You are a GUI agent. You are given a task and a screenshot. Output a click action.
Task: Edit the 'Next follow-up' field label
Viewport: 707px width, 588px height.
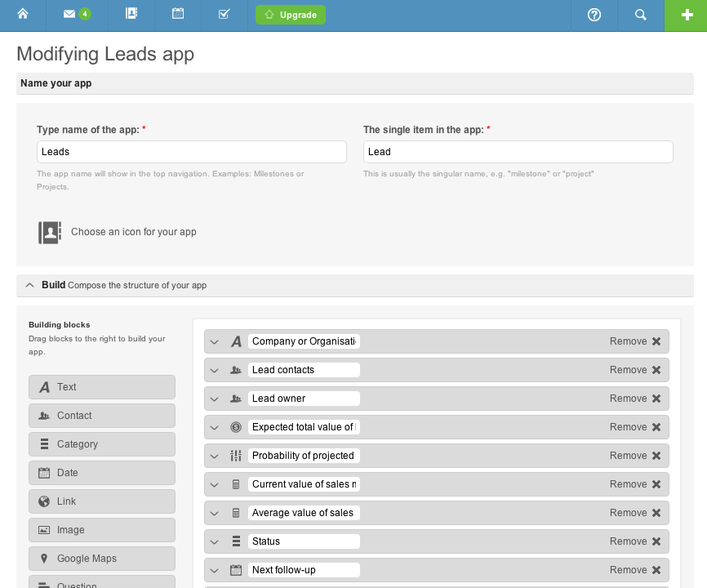pos(304,570)
